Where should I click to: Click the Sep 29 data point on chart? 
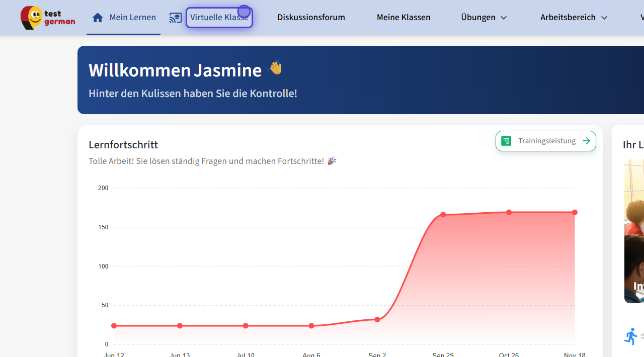pyautogui.click(x=443, y=215)
